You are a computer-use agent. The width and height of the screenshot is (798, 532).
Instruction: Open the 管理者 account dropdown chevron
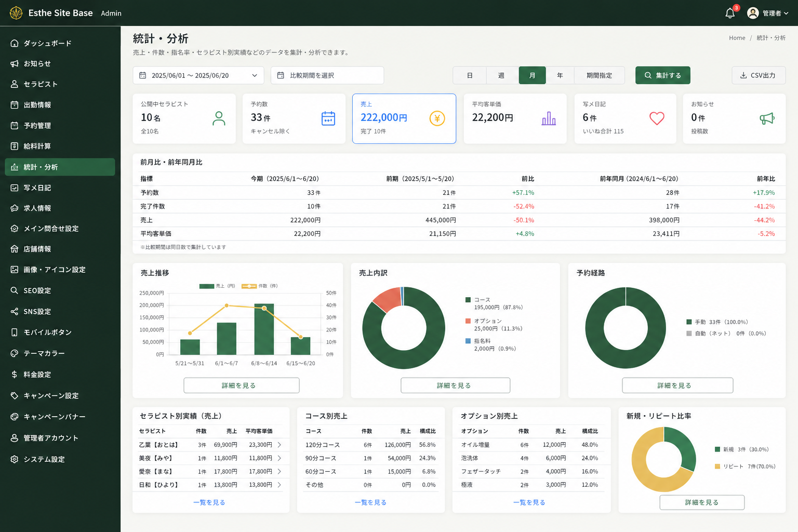tap(786, 14)
